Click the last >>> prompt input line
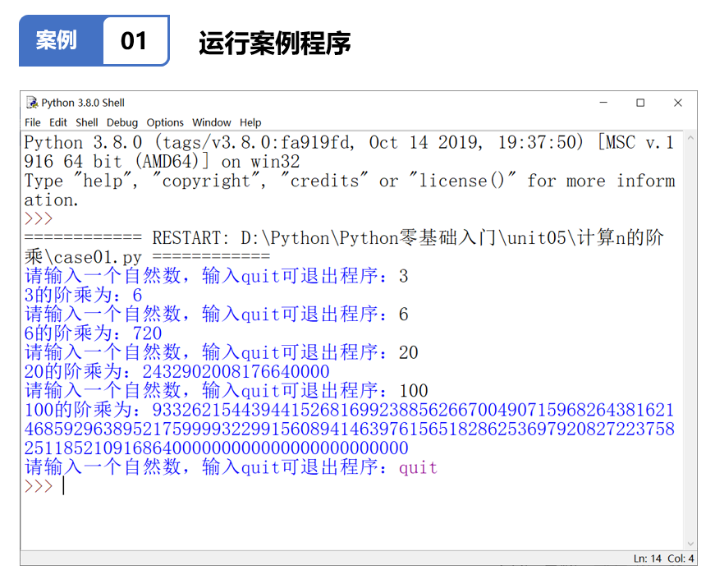This screenshot has height=588, width=715. pos(44,486)
